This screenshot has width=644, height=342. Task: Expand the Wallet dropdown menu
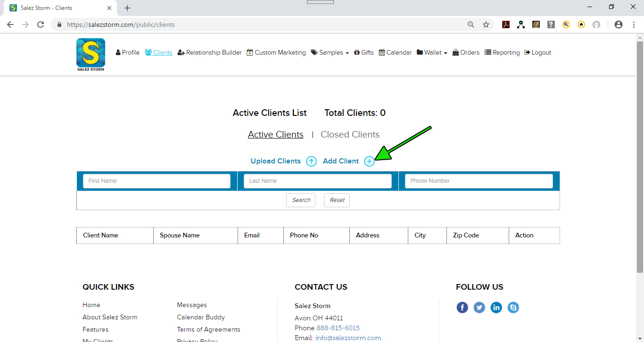tap(432, 53)
